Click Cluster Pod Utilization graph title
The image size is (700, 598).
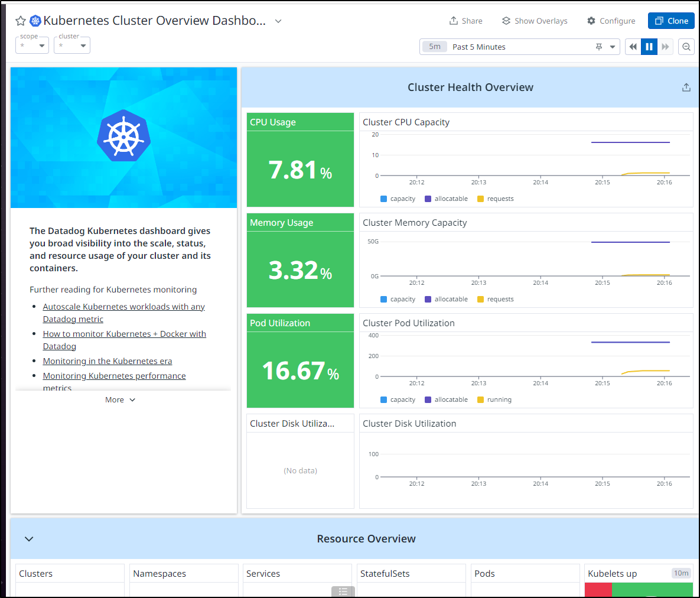409,323
